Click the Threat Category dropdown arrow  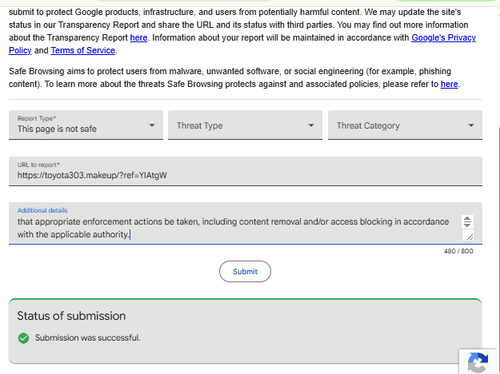471,125
